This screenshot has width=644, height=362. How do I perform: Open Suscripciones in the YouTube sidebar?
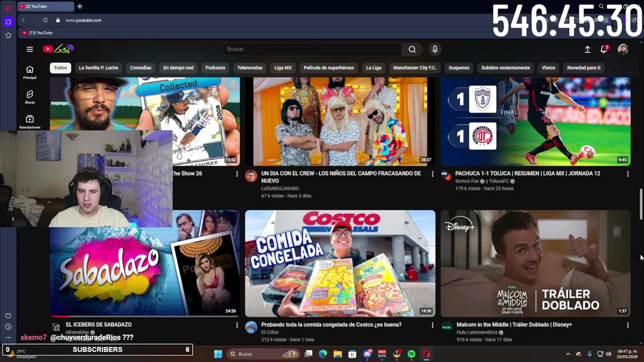tap(30, 121)
